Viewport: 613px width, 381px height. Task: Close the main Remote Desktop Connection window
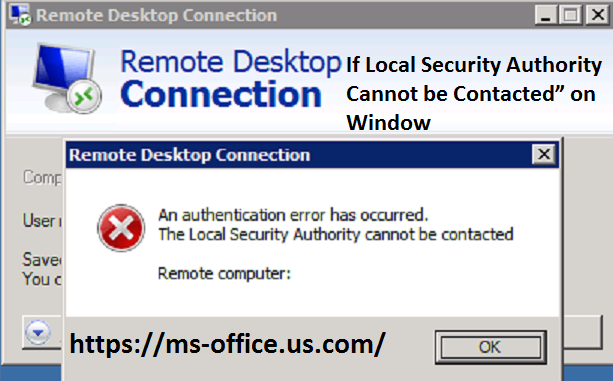(597, 15)
